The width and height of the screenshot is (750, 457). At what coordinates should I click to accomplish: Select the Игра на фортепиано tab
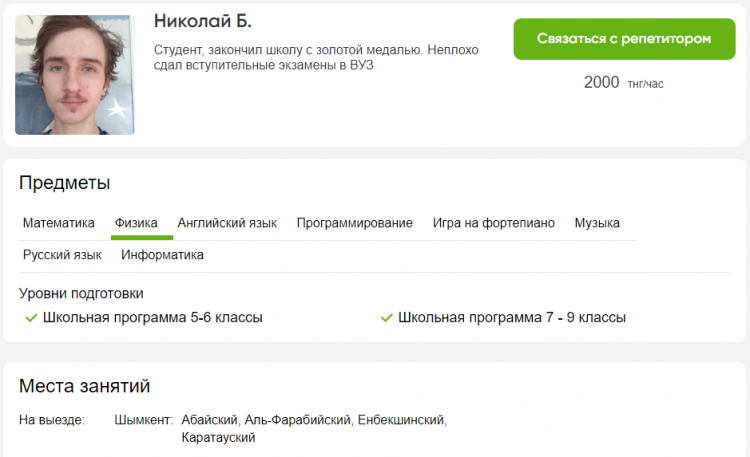pyautogui.click(x=493, y=223)
